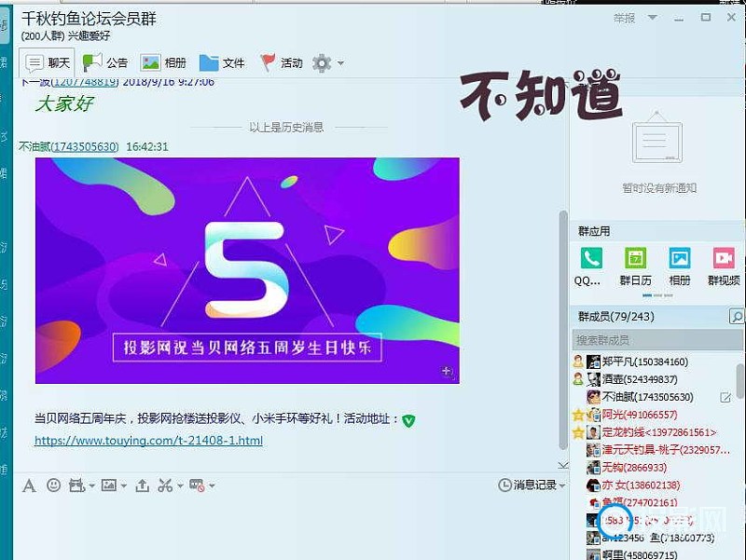Open the 相册 album app under 群应用
The height and width of the screenshot is (560, 746).
[680, 266]
